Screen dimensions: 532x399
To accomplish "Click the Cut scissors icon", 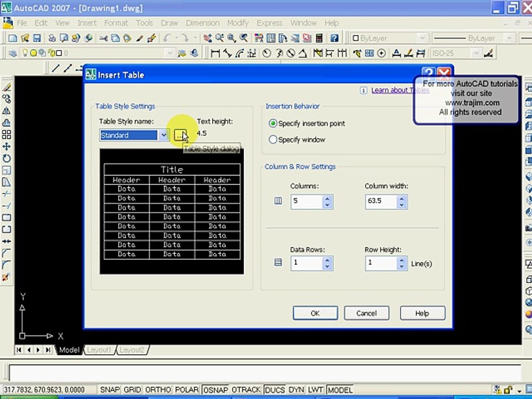I will pos(103,38).
